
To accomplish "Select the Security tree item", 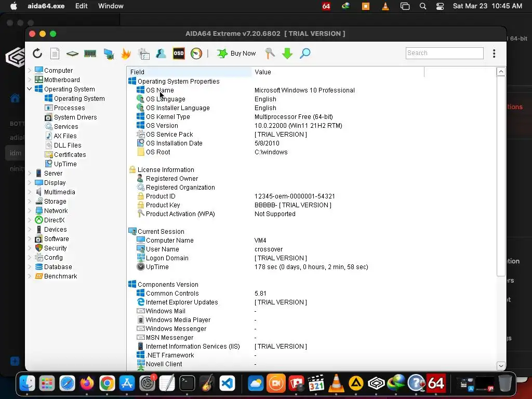I will [51, 248].
